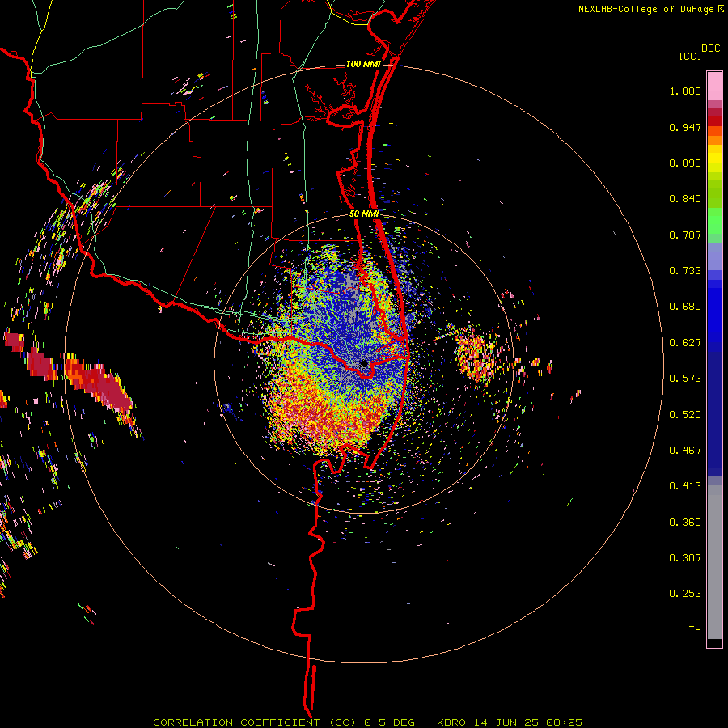The width and height of the screenshot is (728, 728).
Task: Click the TH label on the color scale
Action: point(695,630)
